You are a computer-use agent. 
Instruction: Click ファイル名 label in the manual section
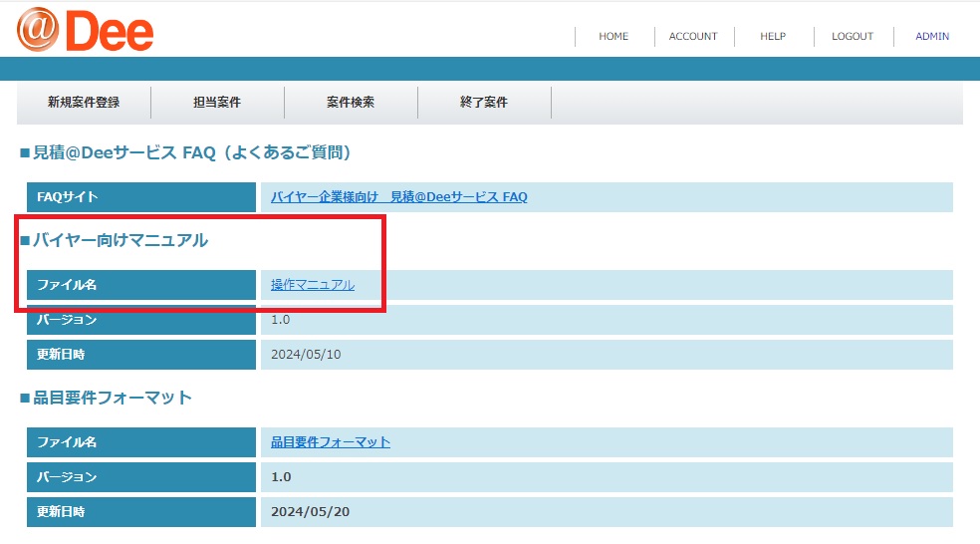coord(141,285)
